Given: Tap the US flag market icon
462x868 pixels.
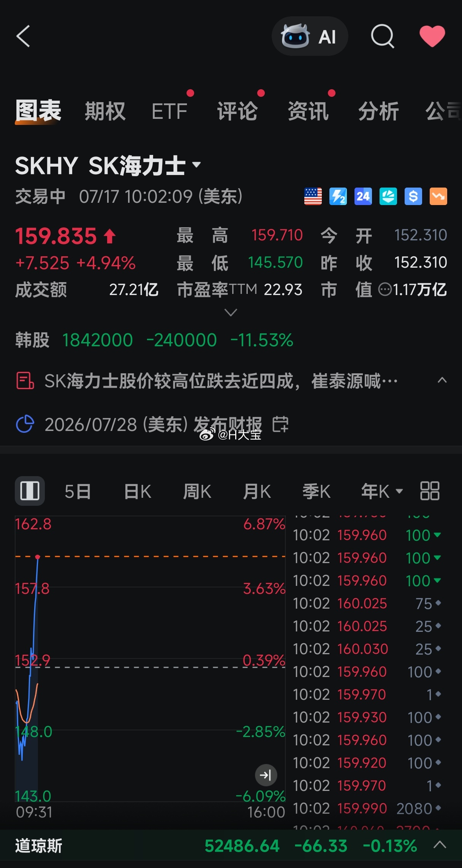Looking at the screenshot, I should point(313,196).
